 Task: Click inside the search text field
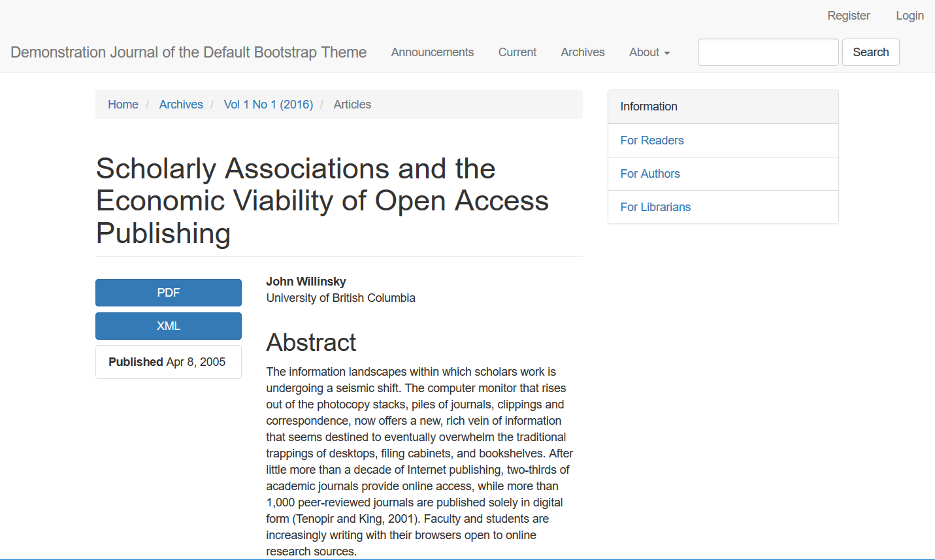point(768,52)
